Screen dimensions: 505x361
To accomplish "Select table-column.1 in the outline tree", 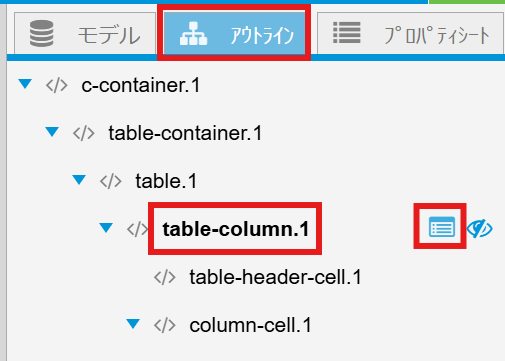I will pos(236,229).
